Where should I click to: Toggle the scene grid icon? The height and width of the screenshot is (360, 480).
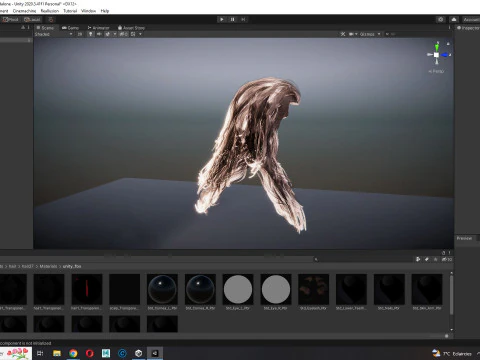[133, 34]
